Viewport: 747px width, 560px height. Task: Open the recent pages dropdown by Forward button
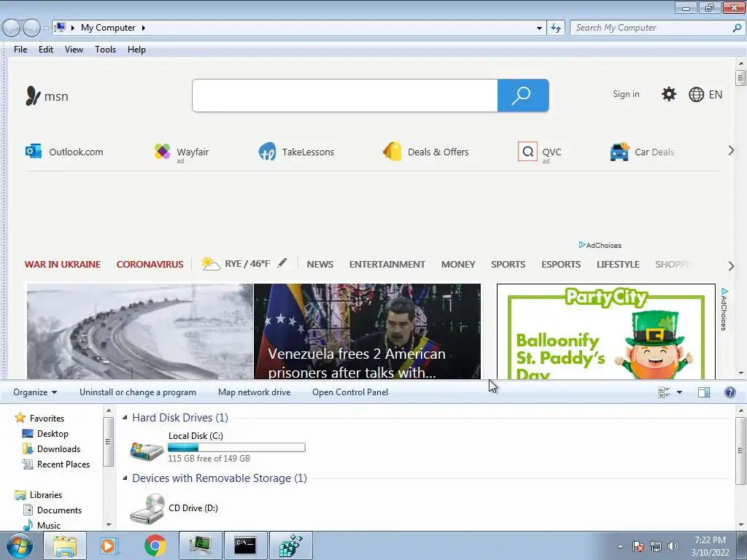click(x=46, y=28)
